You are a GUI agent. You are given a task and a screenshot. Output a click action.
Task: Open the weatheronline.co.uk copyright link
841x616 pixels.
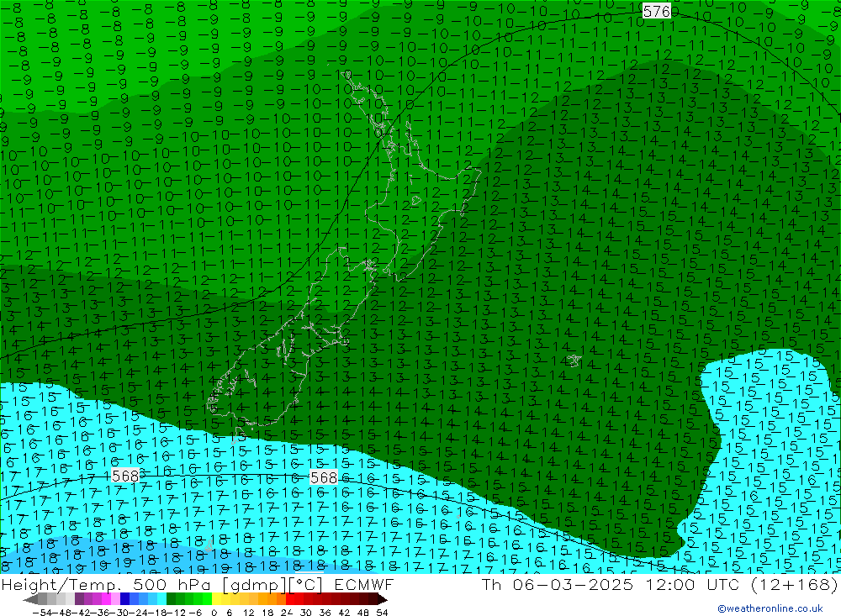(x=770, y=608)
